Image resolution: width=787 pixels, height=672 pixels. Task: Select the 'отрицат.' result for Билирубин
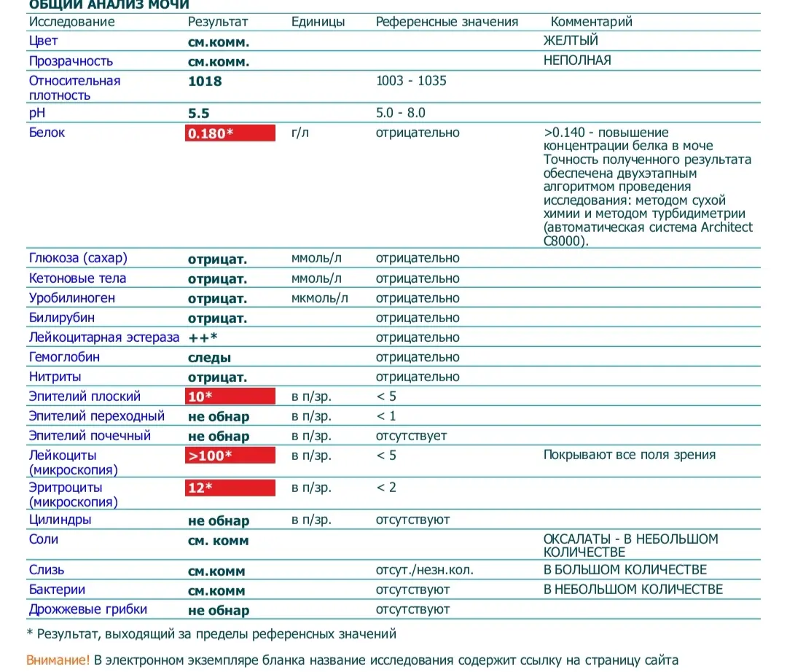[x=217, y=319]
